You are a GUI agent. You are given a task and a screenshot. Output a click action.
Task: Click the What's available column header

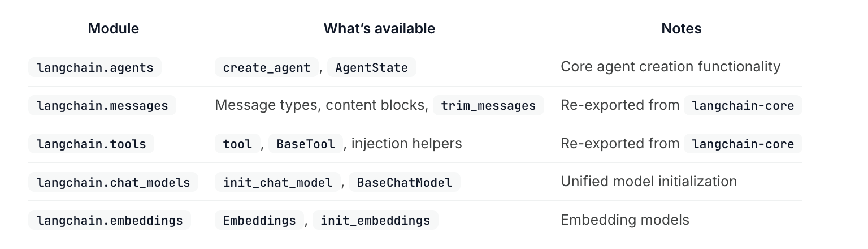click(x=379, y=29)
